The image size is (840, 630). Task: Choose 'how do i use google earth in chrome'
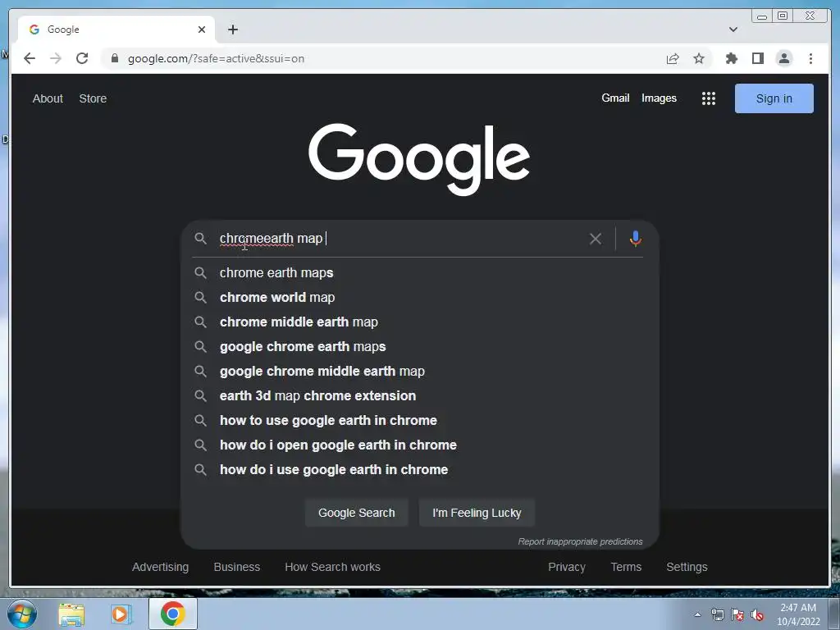[x=419, y=470]
